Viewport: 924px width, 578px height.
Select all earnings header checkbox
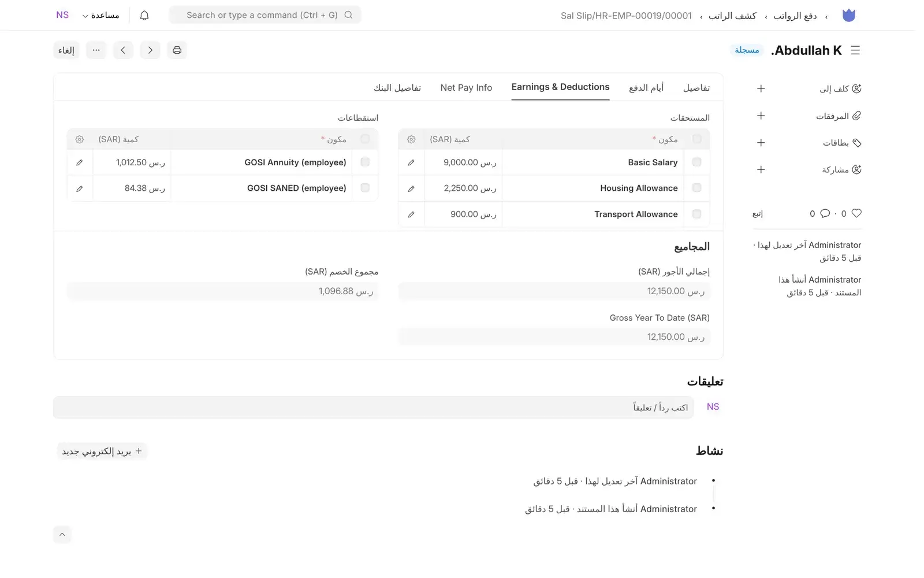coord(697,139)
